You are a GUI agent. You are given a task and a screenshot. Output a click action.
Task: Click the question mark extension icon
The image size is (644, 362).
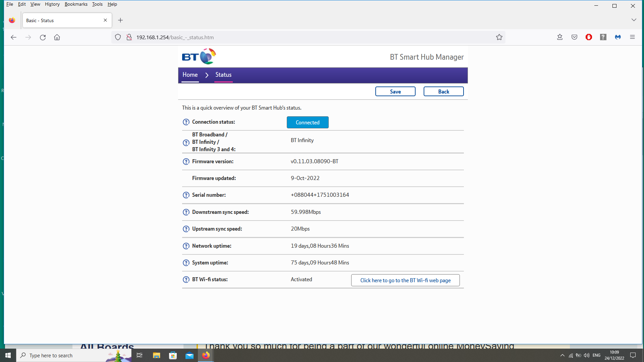[x=603, y=37]
